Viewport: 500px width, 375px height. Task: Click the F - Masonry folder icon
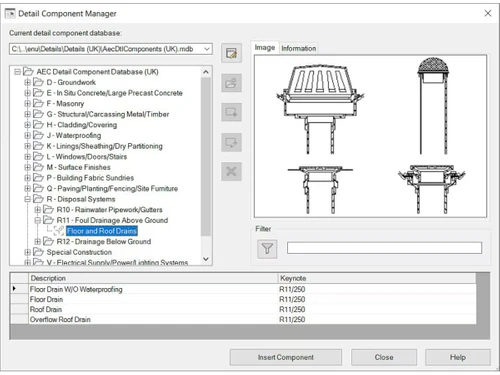click(x=39, y=103)
